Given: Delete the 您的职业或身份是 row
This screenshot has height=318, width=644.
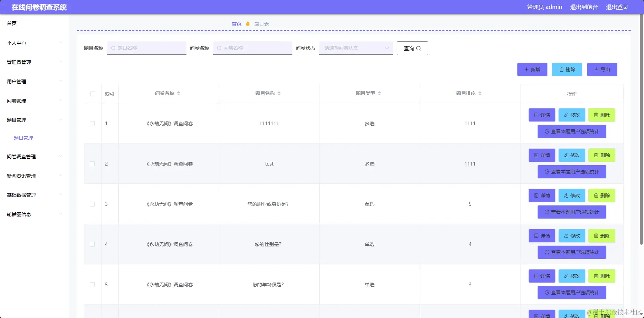Looking at the screenshot, I should (x=602, y=195).
